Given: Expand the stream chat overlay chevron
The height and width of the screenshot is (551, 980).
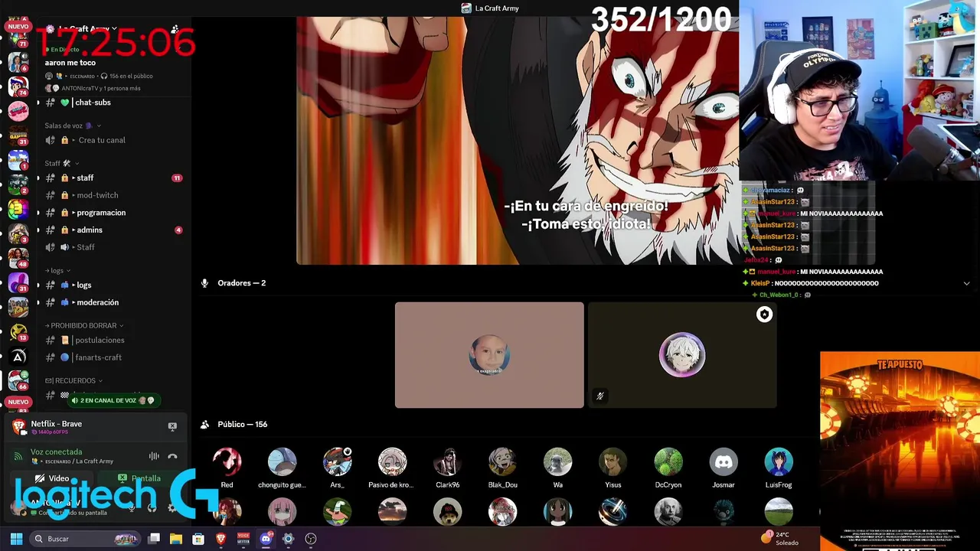Looking at the screenshot, I should 966,283.
